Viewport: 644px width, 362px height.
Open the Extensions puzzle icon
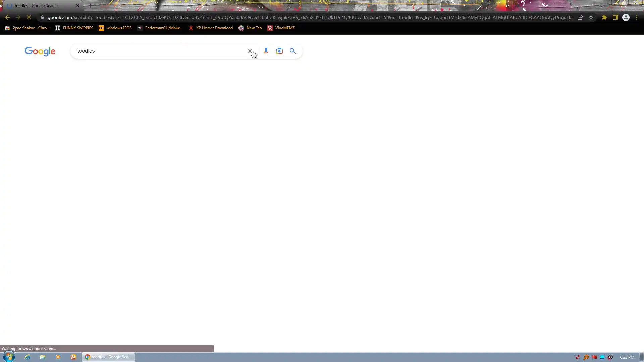point(604,17)
